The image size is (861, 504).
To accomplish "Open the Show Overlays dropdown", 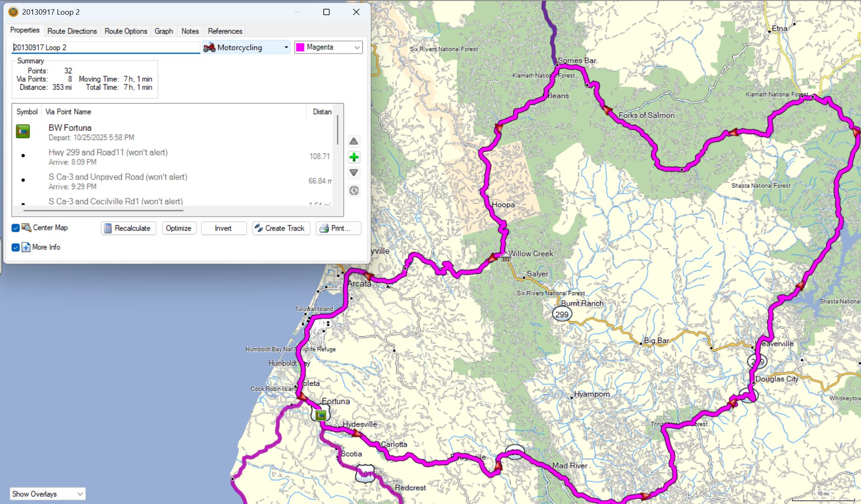I will pyautogui.click(x=47, y=494).
